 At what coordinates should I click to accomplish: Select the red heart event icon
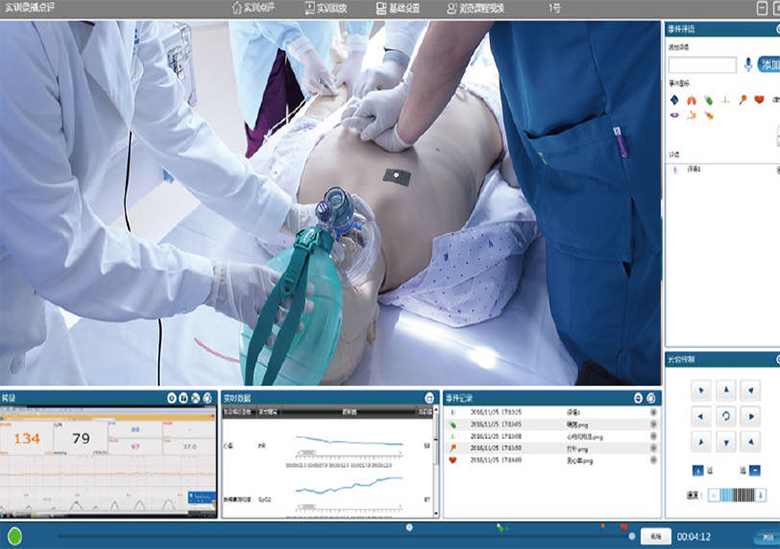(759, 100)
